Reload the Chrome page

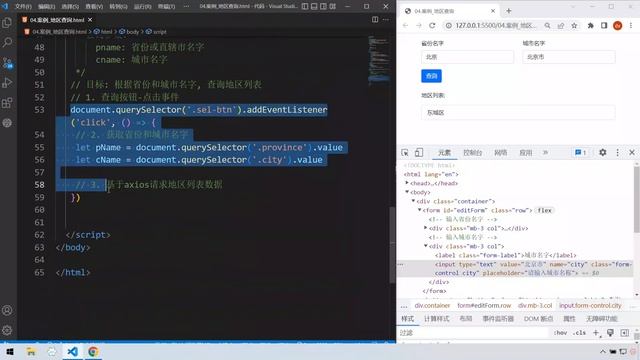(432, 25)
